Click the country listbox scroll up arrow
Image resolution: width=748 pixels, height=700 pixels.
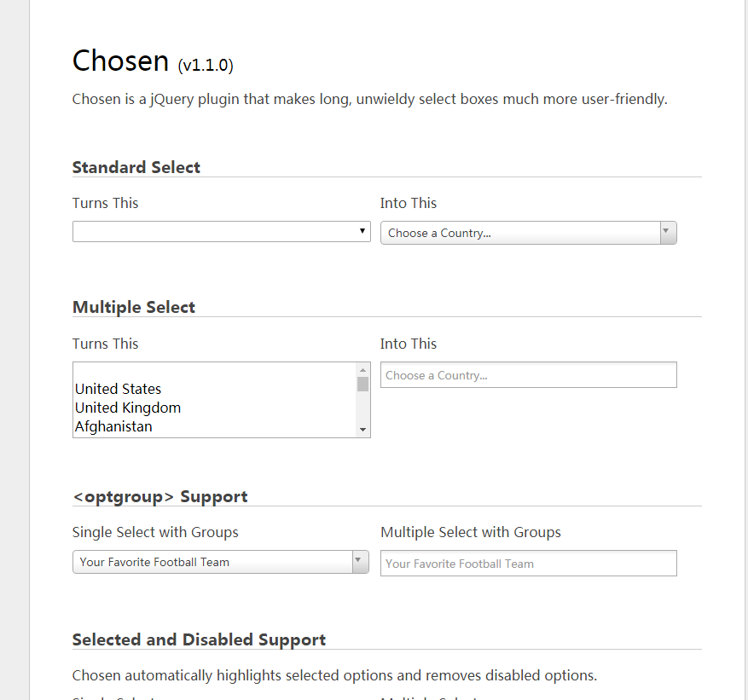[x=362, y=370]
